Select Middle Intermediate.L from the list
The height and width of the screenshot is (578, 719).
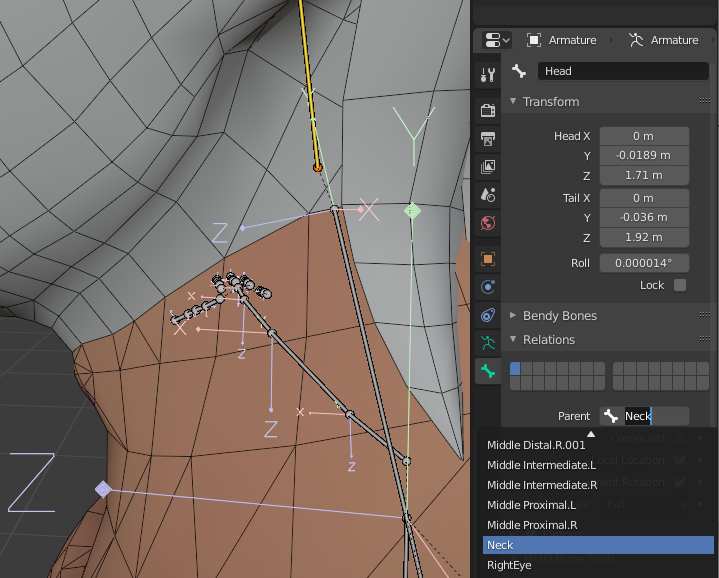coord(598,465)
